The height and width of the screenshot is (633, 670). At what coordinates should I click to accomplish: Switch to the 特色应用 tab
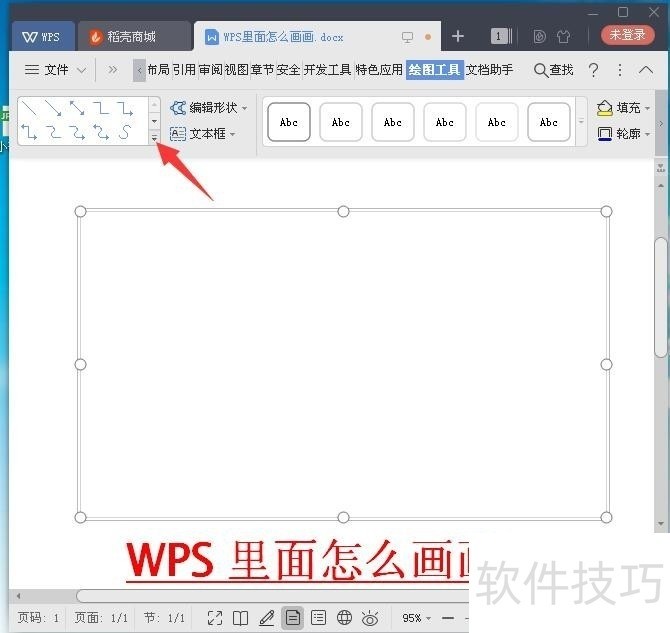tap(379, 70)
